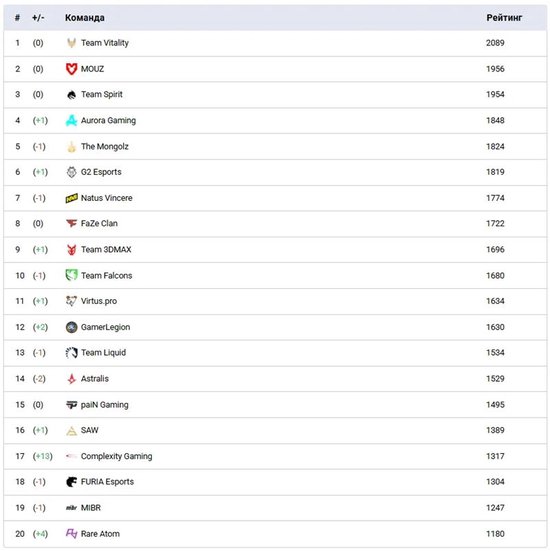The height and width of the screenshot is (551, 550).
Task: Click the Team Liquid horse logo
Action: click(x=71, y=353)
